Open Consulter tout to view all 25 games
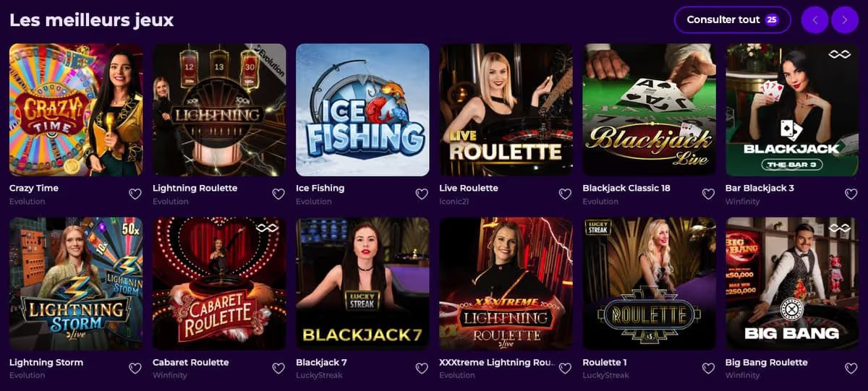This screenshot has height=391, width=868. 732,20
